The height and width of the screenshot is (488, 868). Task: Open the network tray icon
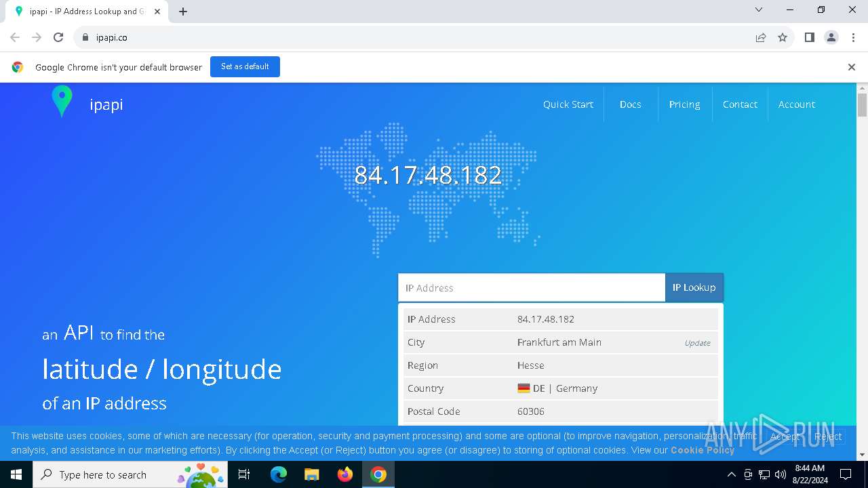point(764,474)
